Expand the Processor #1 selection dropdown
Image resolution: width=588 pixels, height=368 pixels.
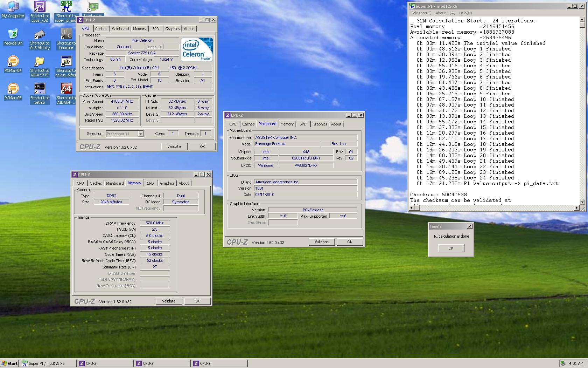(140, 134)
